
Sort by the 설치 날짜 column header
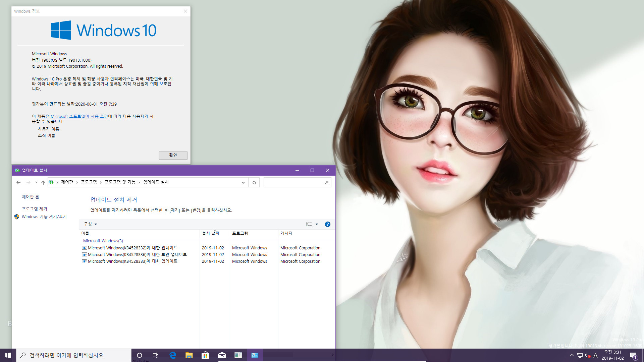click(x=215, y=233)
